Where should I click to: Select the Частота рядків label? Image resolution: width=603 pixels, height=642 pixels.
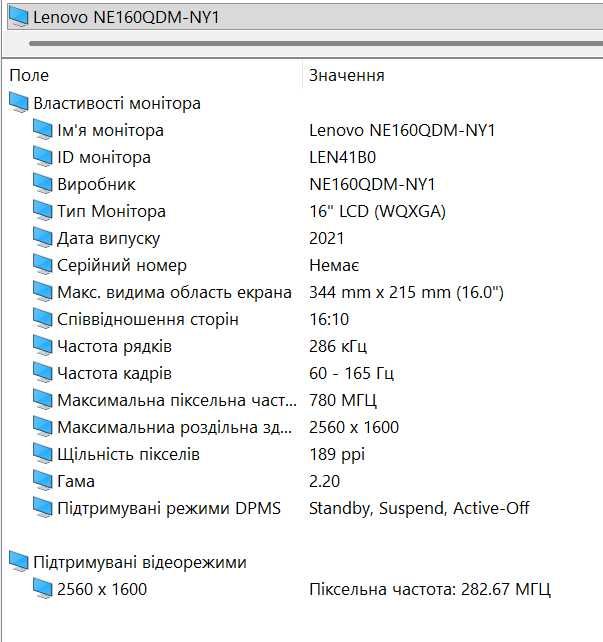[114, 346]
